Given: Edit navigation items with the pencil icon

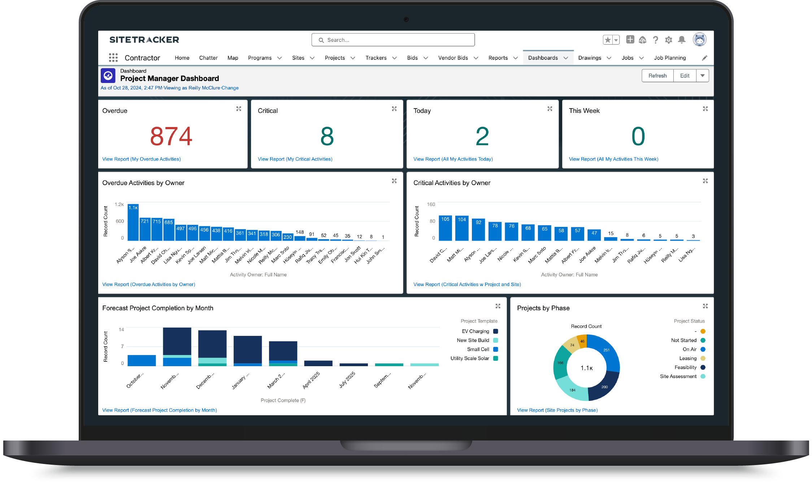Looking at the screenshot, I should [704, 58].
